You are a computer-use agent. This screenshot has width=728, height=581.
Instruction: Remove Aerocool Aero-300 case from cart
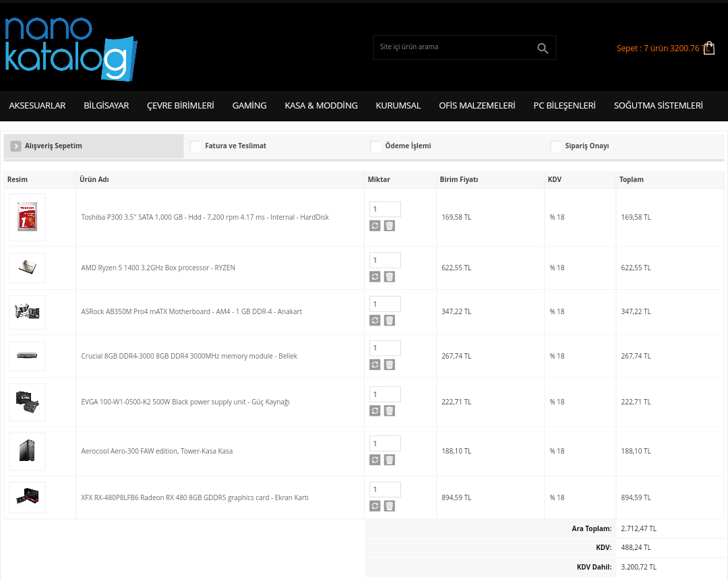[390, 460]
